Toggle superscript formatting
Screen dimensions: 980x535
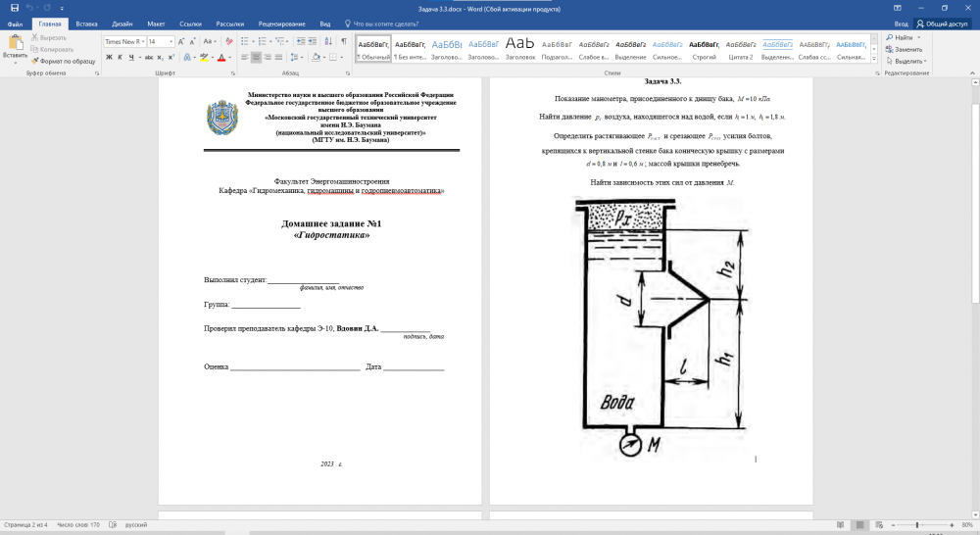point(171,58)
